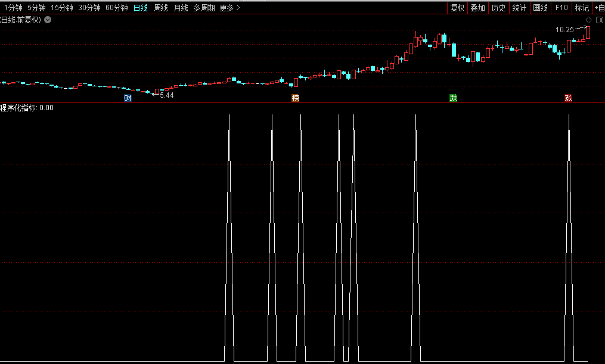Image resolution: width=605 pixels, height=364 pixels.
Task: Click the red 涨 event marker icon
Action: pyautogui.click(x=568, y=98)
